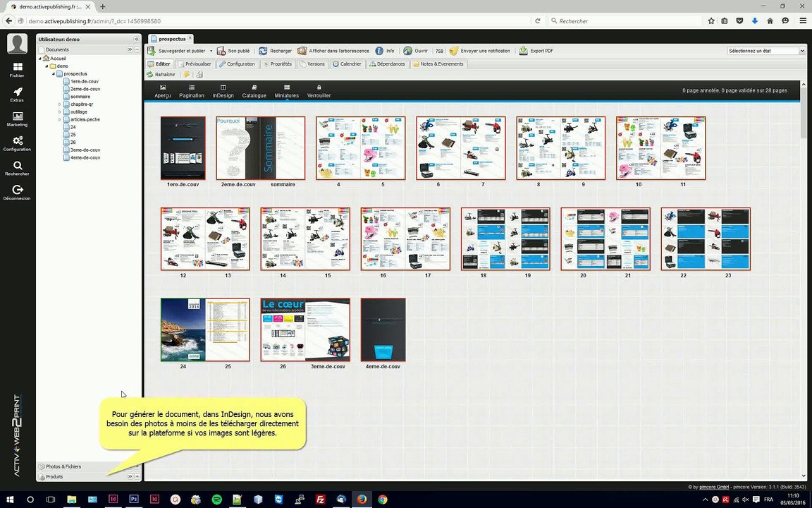Switch to the Propriétés tab

278,64
